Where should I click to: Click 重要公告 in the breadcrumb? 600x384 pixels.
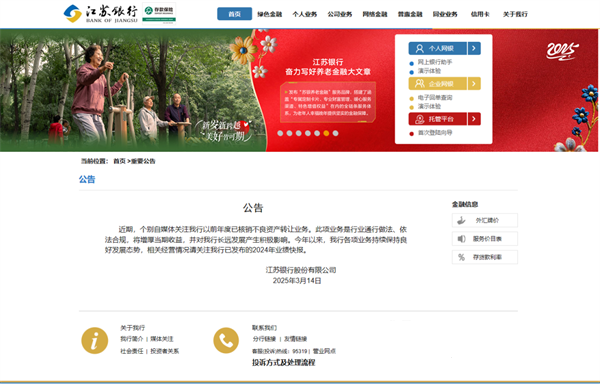143,161
